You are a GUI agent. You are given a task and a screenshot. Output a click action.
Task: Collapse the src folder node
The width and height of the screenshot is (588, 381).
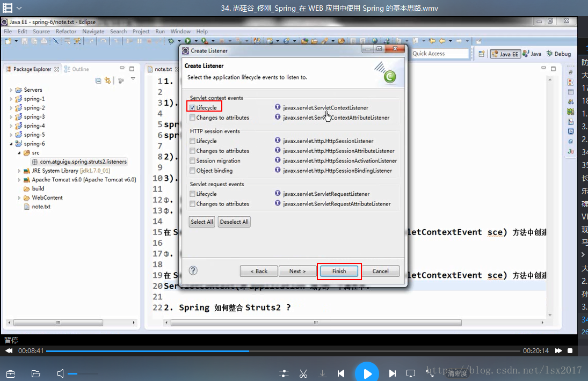[x=19, y=153]
